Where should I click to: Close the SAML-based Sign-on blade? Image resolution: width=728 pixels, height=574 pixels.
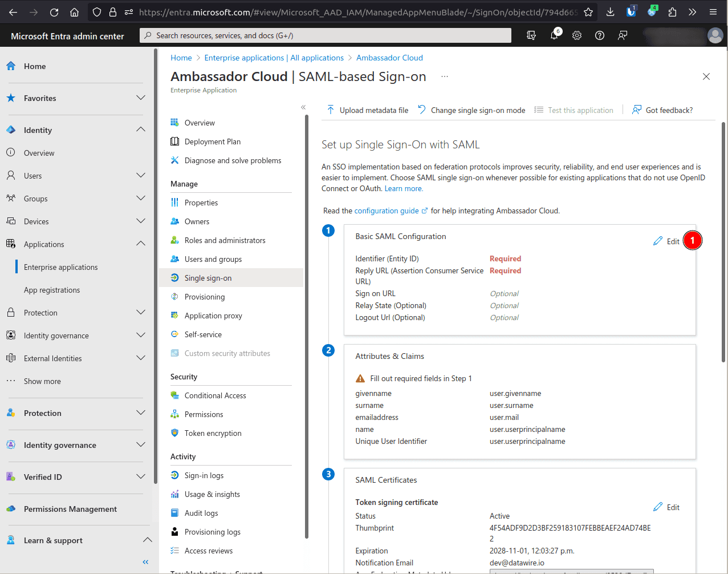(706, 76)
